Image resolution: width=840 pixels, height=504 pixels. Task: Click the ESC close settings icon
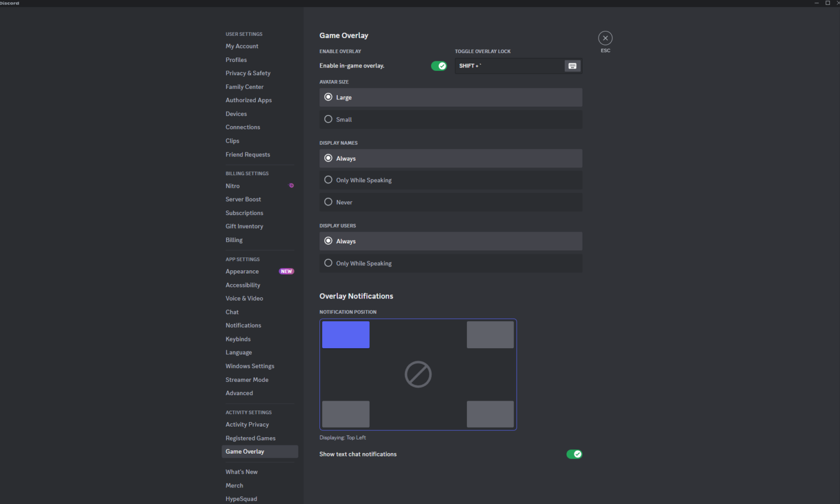605,38
